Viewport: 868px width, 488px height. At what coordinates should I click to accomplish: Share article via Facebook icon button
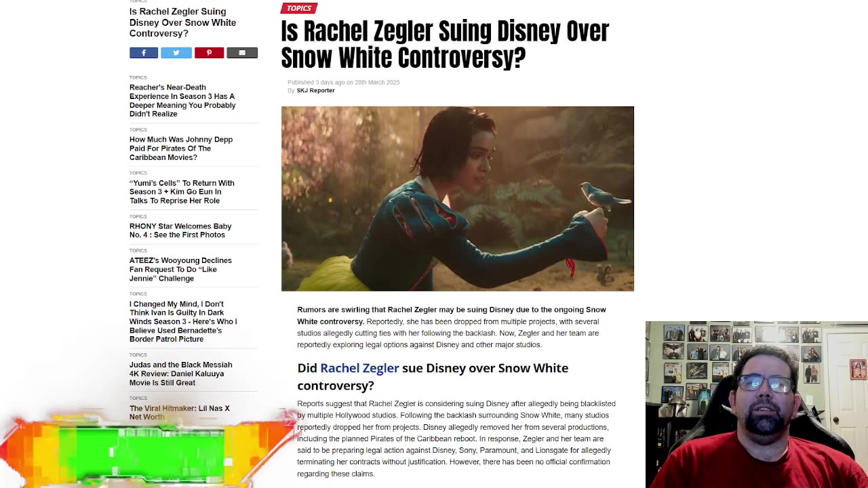144,53
